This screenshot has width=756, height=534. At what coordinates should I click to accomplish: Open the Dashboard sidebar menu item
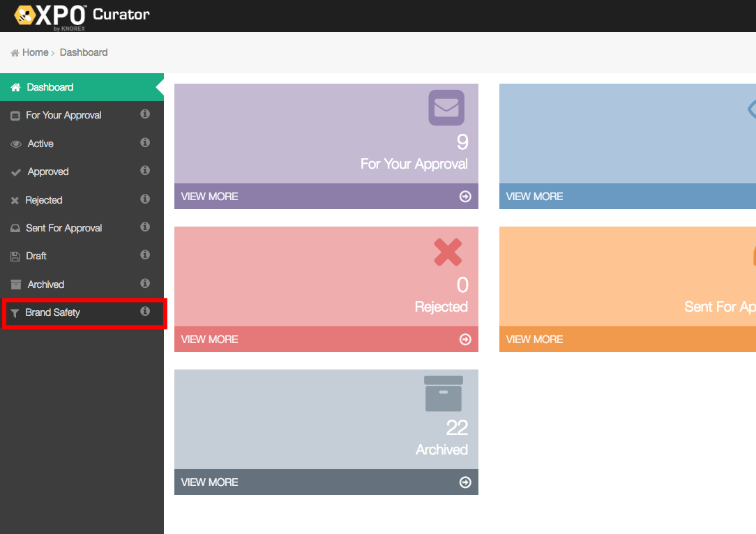coord(50,87)
